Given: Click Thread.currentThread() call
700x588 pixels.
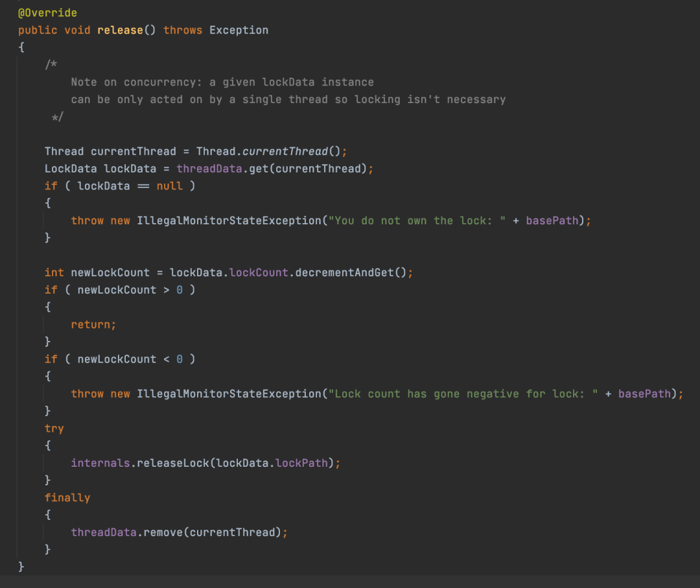Looking at the screenshot, I should tap(269, 151).
